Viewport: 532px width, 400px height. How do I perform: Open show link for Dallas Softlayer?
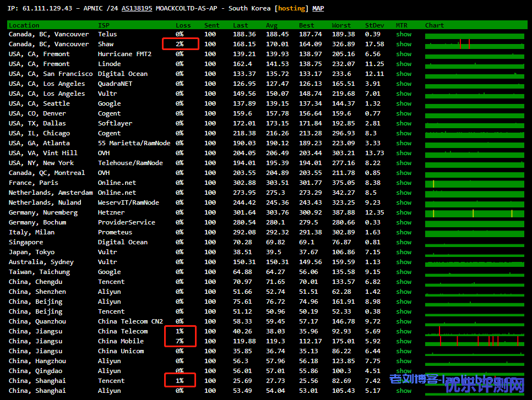coord(404,123)
